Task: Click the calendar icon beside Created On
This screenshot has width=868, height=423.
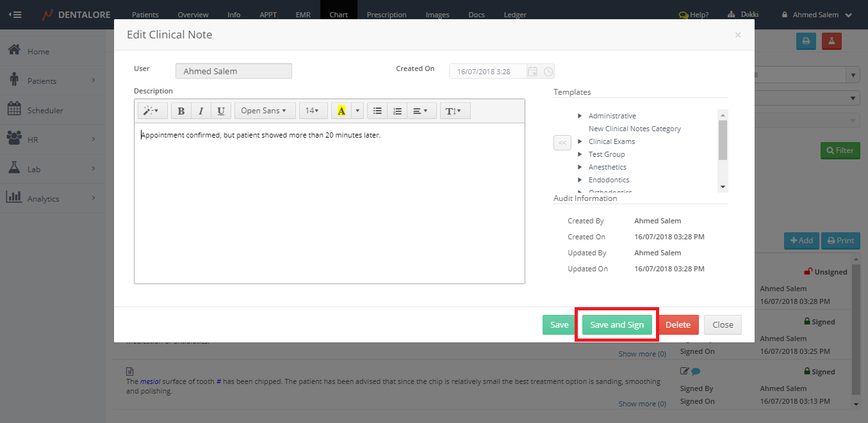Action: click(x=532, y=72)
